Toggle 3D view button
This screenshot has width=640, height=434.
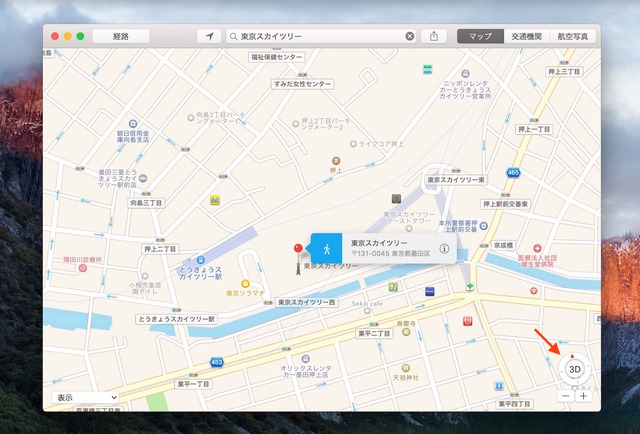[x=575, y=369]
